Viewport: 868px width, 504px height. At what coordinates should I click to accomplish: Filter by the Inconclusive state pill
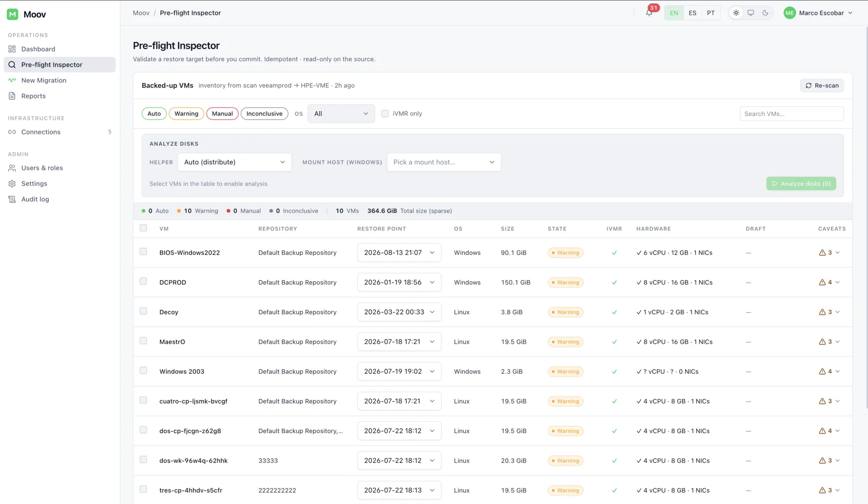pyautogui.click(x=265, y=113)
